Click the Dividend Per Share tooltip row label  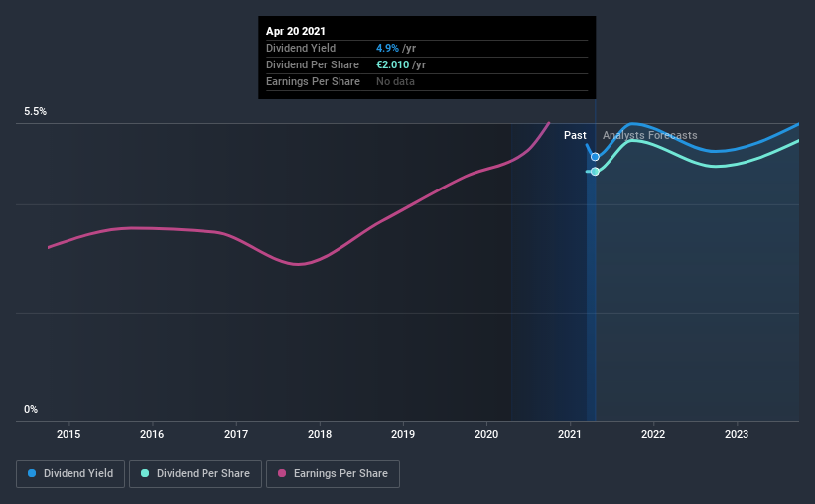click(x=313, y=64)
